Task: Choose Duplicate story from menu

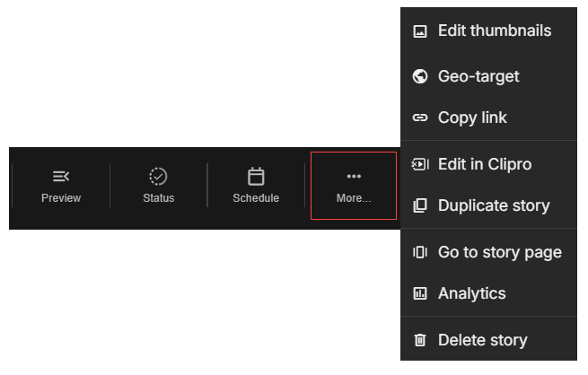Action: [488, 205]
